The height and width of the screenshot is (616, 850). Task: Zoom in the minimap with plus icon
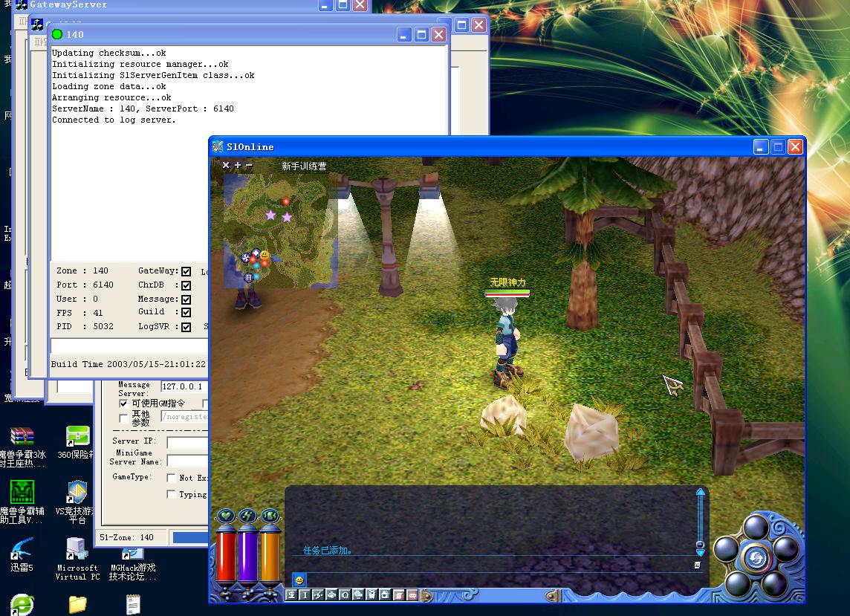click(x=238, y=165)
